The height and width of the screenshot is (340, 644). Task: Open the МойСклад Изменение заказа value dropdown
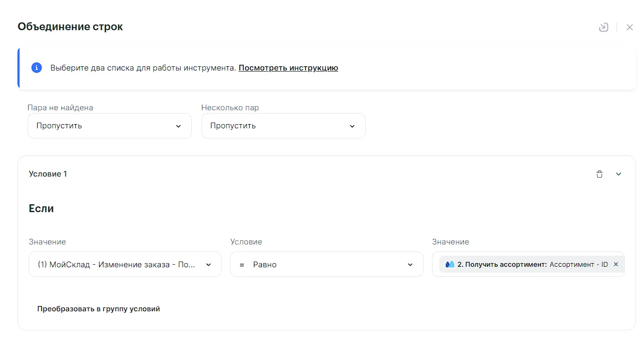[125, 264]
